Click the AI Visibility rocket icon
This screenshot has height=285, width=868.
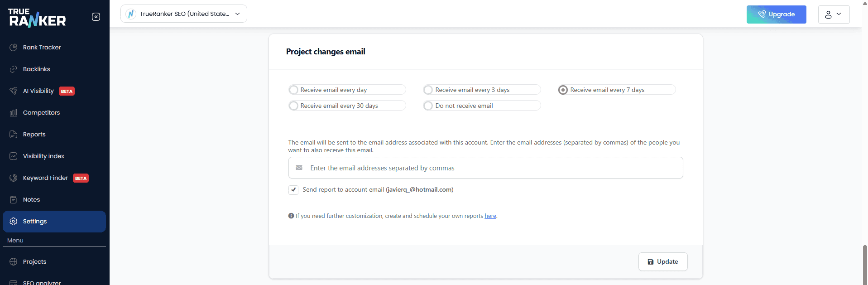coord(14,91)
